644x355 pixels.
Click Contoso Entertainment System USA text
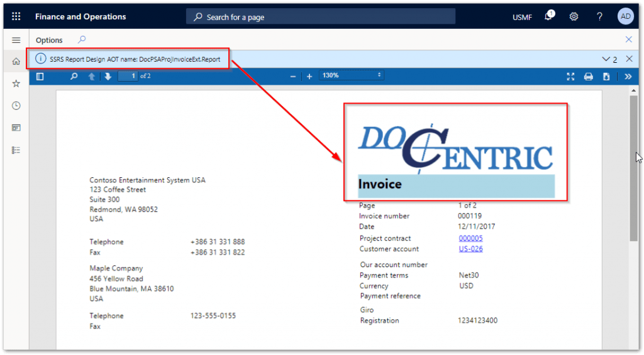coord(147,180)
